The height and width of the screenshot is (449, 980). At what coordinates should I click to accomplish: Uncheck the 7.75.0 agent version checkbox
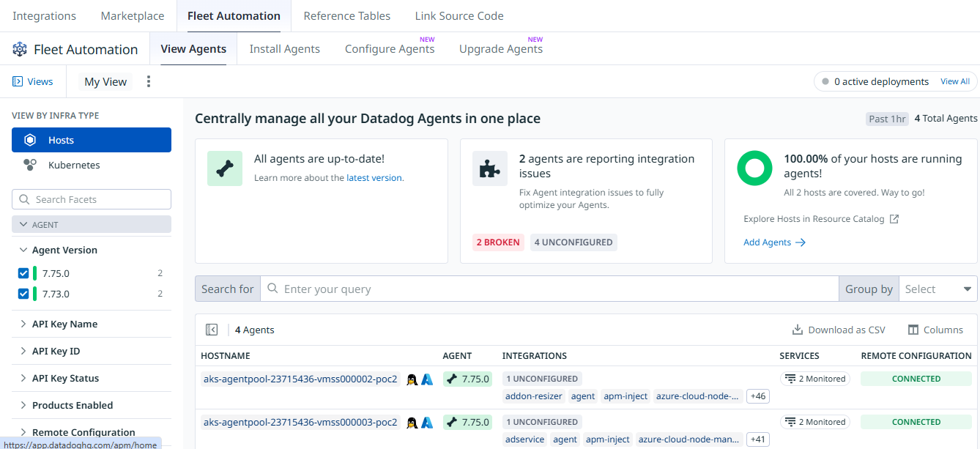[x=23, y=273]
